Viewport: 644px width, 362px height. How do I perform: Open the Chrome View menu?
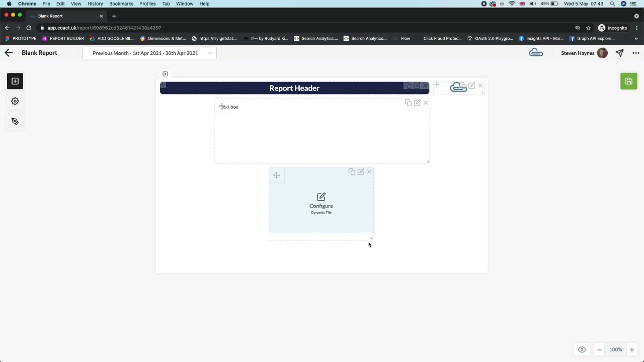pyautogui.click(x=76, y=4)
